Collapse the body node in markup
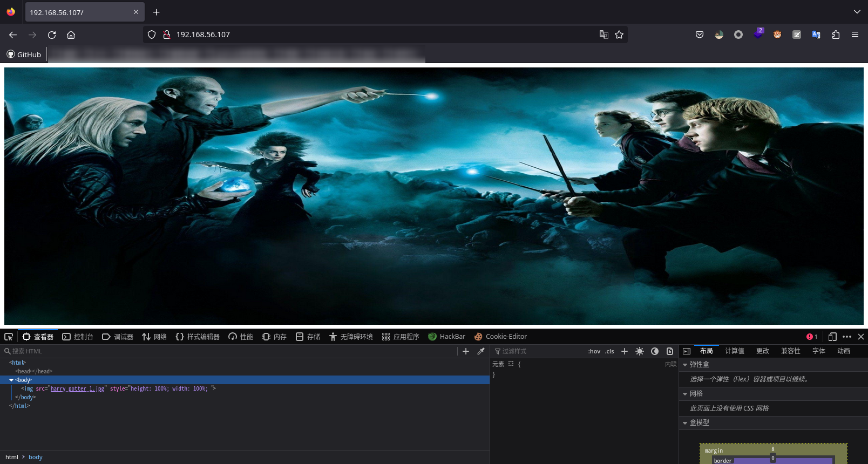The width and height of the screenshot is (868, 464). pyautogui.click(x=11, y=380)
